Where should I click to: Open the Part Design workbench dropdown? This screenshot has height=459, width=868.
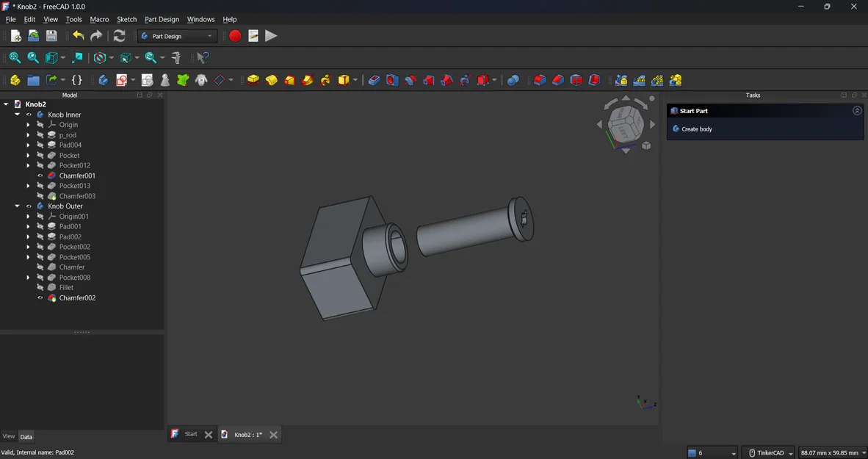(x=178, y=36)
